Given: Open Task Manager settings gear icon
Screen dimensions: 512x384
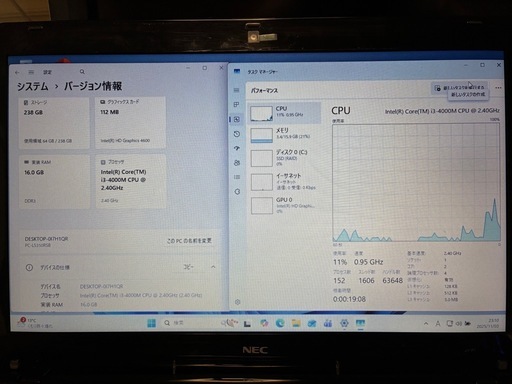Looking at the screenshot, I should (x=237, y=302).
